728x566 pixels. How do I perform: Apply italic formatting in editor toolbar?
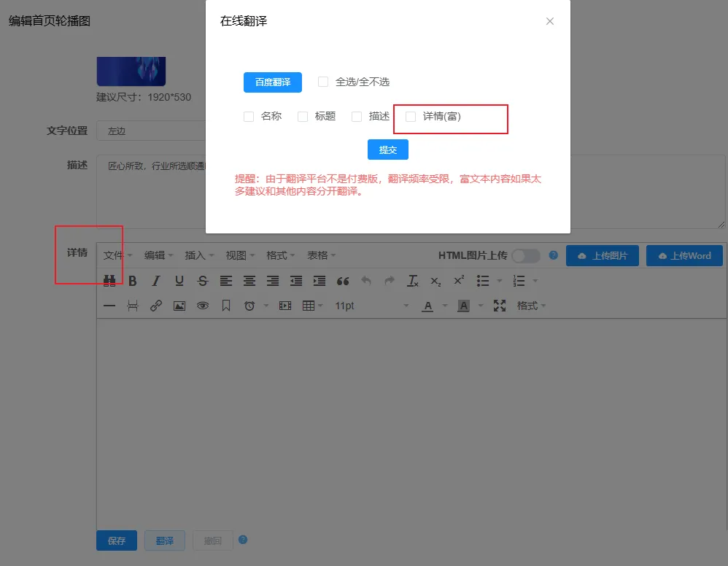coord(156,281)
